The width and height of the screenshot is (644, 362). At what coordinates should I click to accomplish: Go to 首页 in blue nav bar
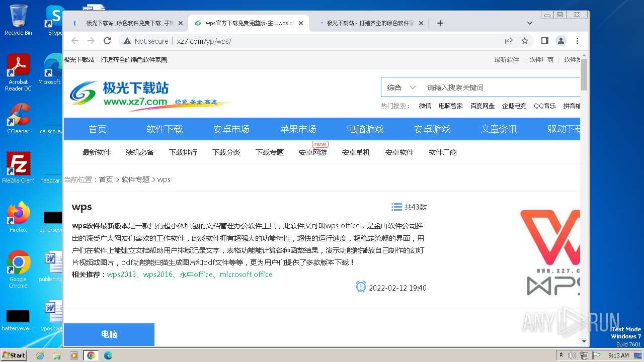[98, 129]
